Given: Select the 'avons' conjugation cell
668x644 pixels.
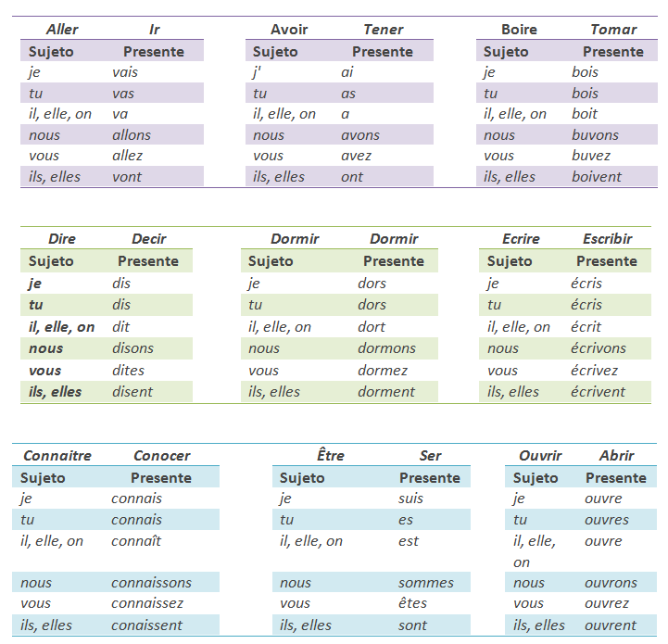Looking at the screenshot, I should click(x=360, y=135).
